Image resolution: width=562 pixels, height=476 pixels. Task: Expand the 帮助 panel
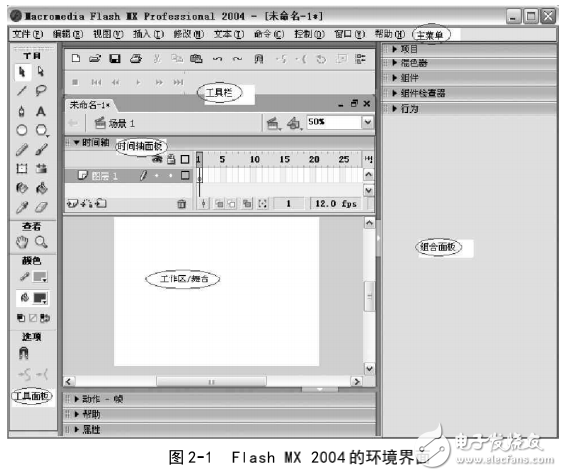[x=77, y=414]
